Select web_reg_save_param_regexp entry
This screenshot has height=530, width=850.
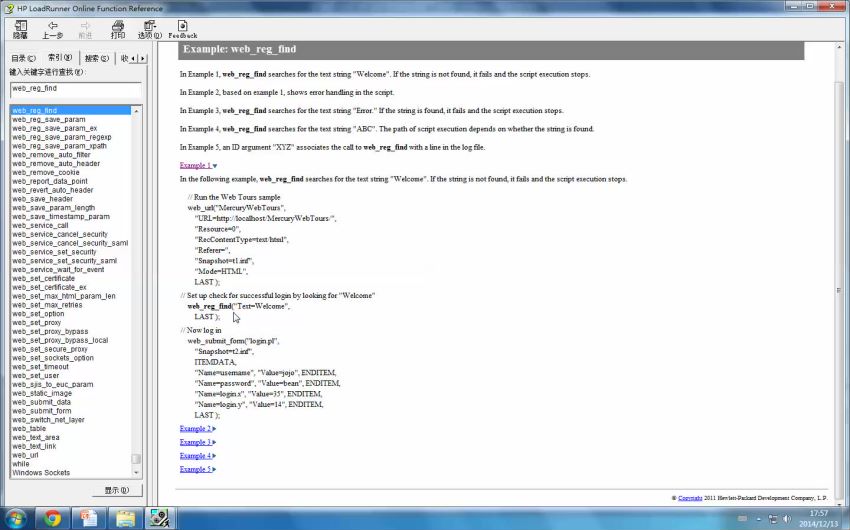[61, 137]
